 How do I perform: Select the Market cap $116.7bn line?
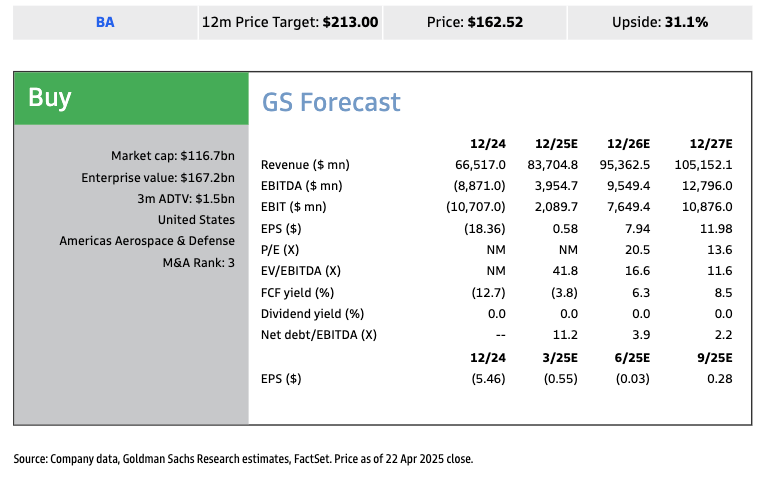pos(173,156)
